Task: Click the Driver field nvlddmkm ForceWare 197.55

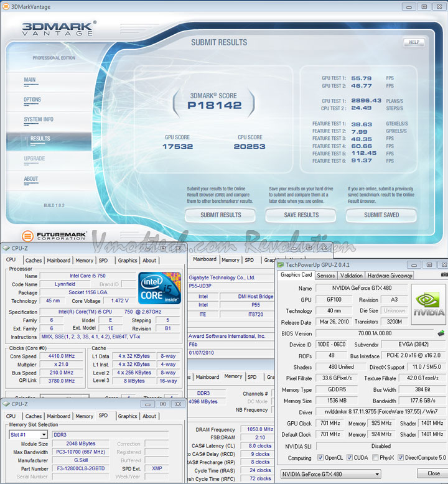Action: coord(381,411)
